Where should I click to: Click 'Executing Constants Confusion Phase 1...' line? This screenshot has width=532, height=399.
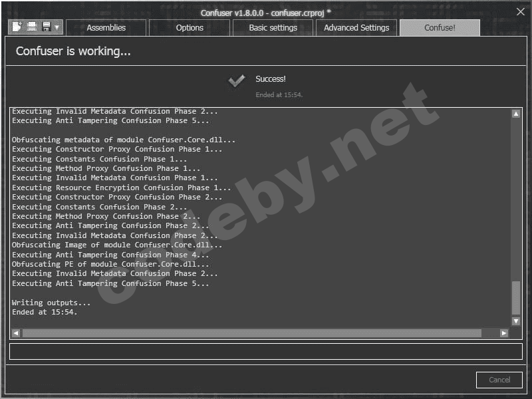(99, 159)
